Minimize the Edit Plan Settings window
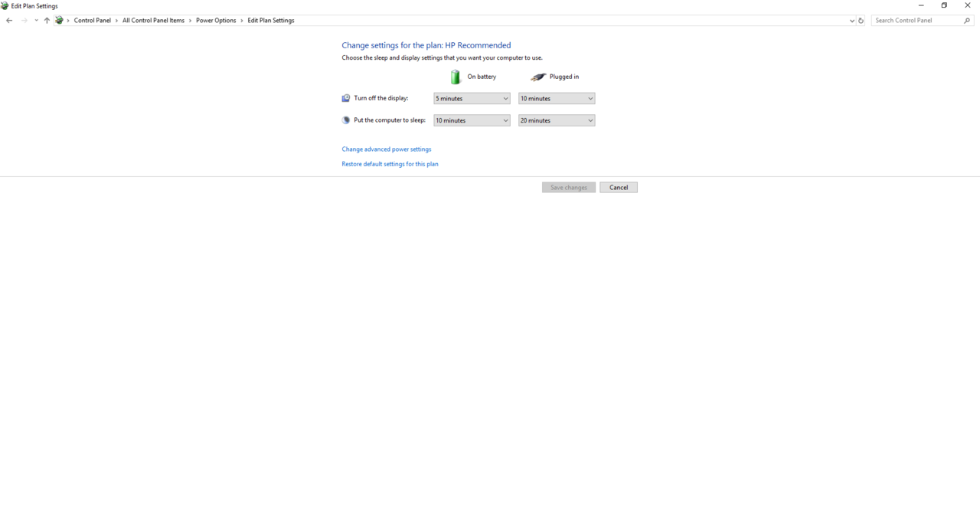The image size is (980, 531). coord(921,5)
